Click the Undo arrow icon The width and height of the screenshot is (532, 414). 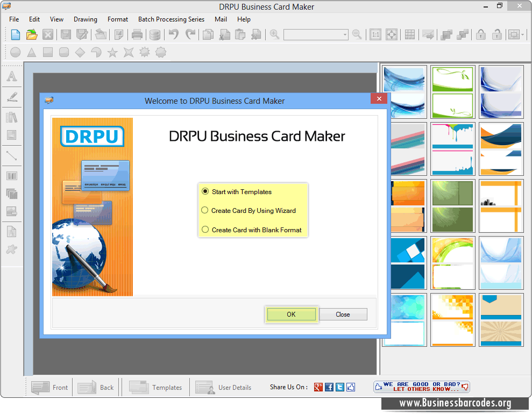[x=174, y=34]
